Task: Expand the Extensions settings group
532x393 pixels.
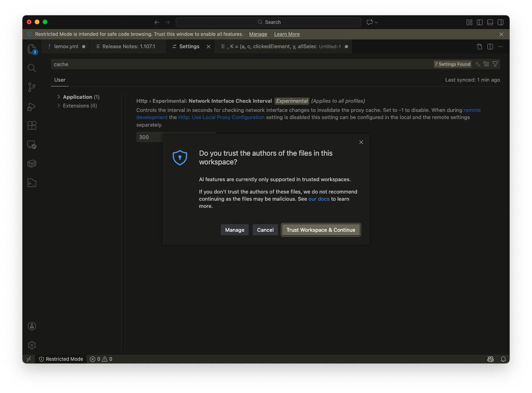Action: click(77, 105)
